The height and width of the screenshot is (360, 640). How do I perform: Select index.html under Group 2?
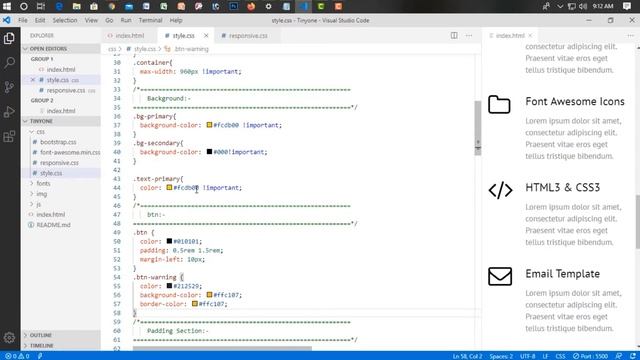[60, 111]
